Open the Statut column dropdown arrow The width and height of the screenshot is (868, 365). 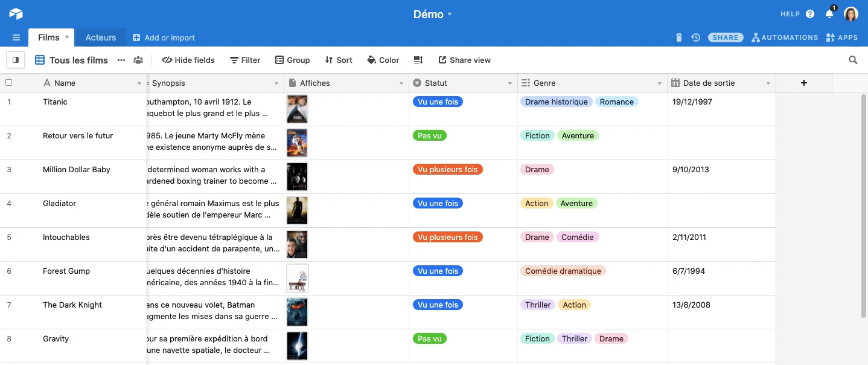click(x=510, y=83)
